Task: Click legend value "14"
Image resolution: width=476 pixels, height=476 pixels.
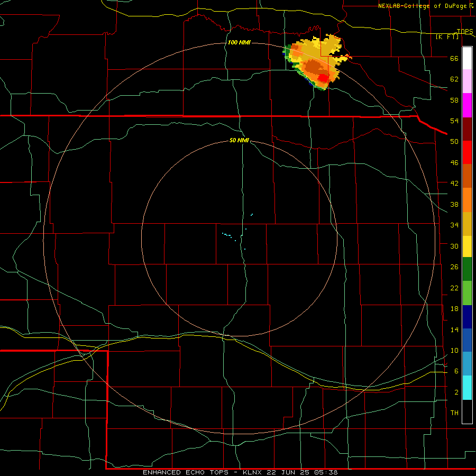Action: (x=454, y=329)
